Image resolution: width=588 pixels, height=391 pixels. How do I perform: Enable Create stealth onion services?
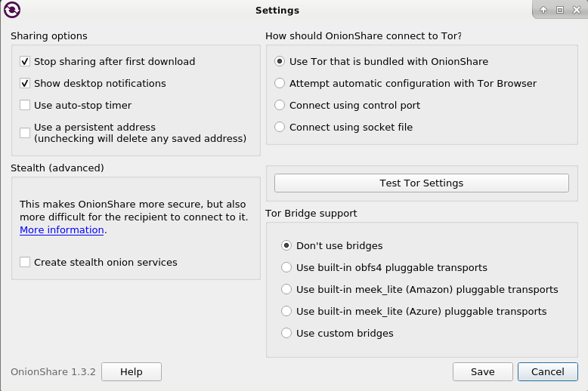click(26, 263)
